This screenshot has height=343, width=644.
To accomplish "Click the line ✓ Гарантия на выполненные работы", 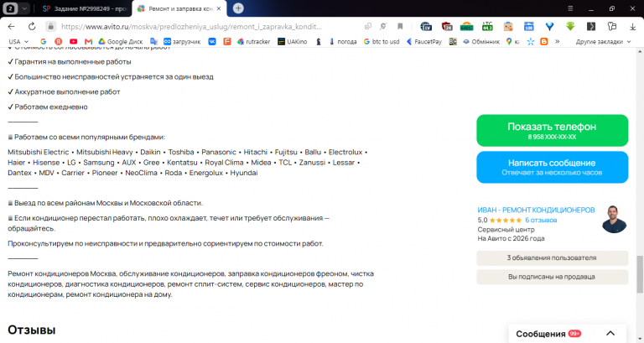I will [70, 61].
